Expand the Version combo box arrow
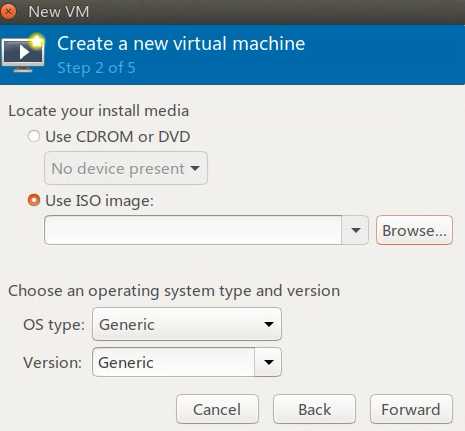This screenshot has width=465, height=431. coord(268,362)
